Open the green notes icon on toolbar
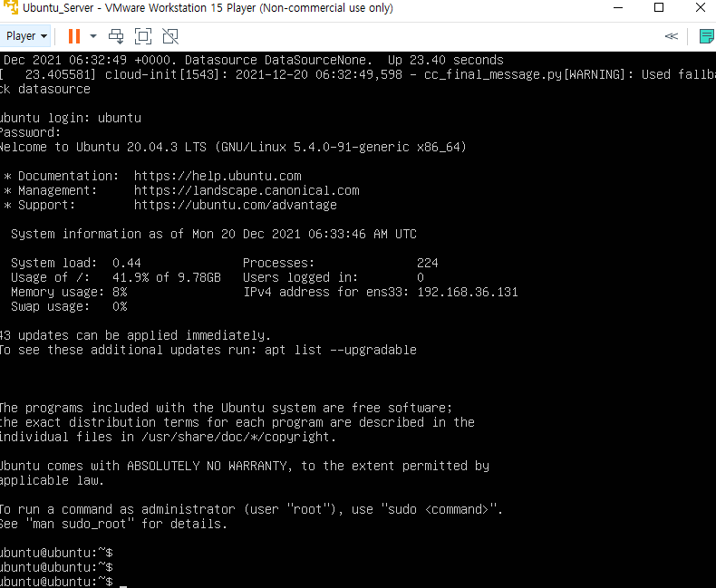This screenshot has width=716, height=588. (x=707, y=36)
